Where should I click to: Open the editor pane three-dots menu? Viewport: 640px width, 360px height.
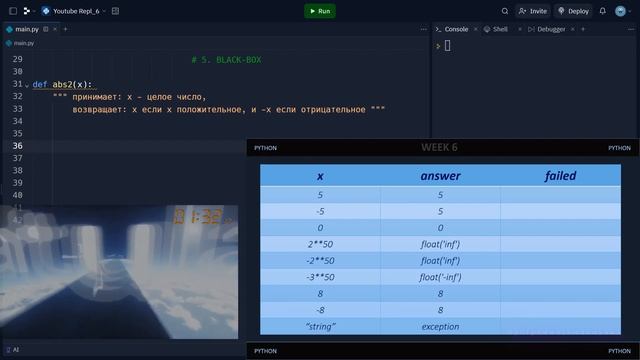[423, 29]
